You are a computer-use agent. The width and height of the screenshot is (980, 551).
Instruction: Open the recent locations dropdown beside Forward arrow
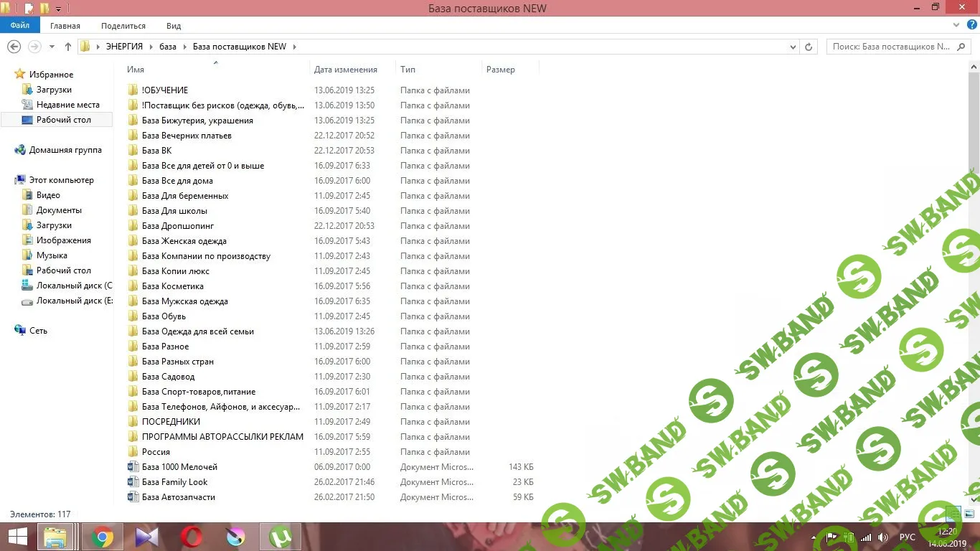[52, 47]
